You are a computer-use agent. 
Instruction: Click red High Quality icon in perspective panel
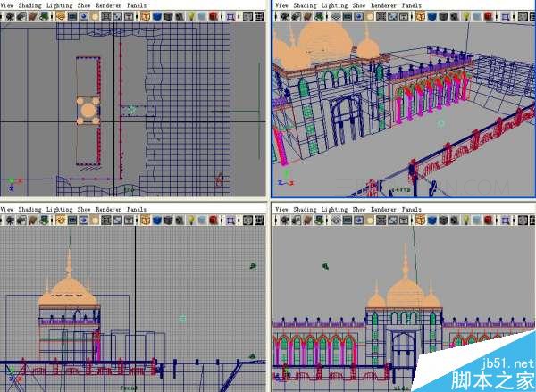point(489,16)
